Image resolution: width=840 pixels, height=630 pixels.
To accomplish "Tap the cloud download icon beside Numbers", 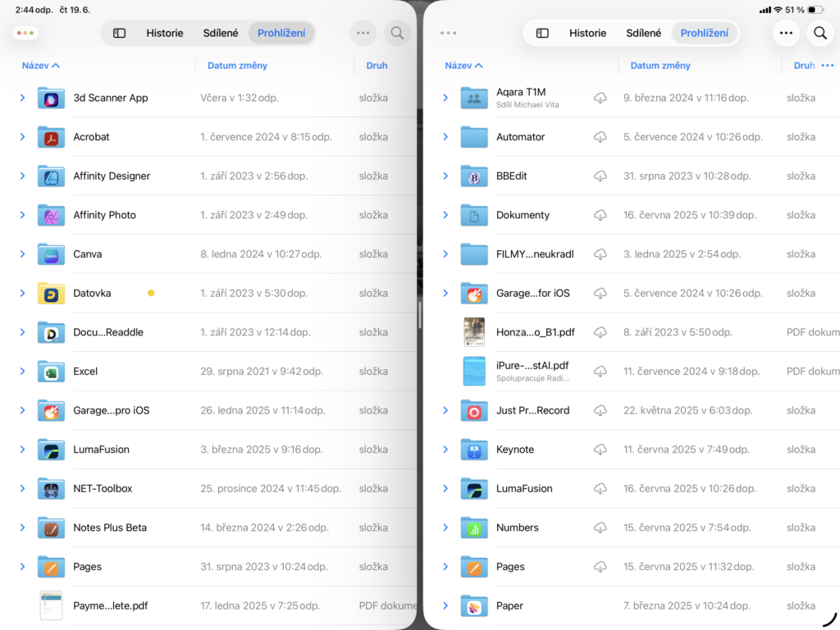I will (x=601, y=527).
